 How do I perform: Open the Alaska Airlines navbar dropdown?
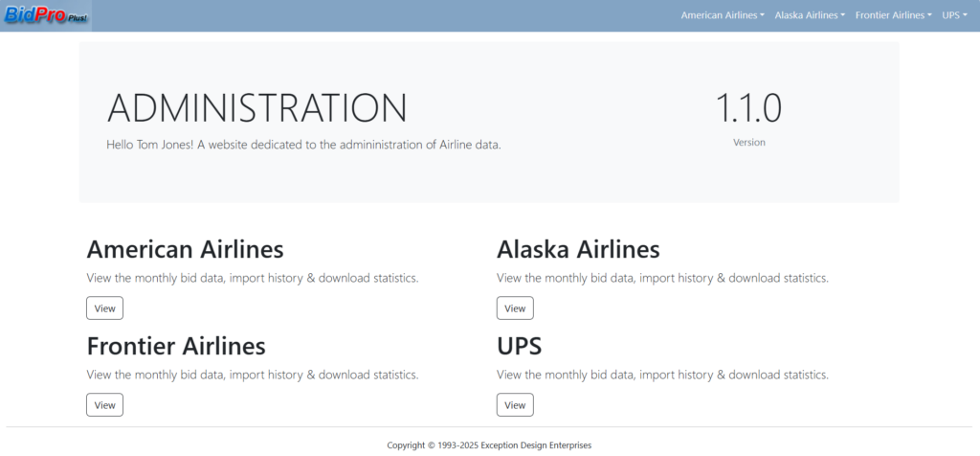[810, 15]
